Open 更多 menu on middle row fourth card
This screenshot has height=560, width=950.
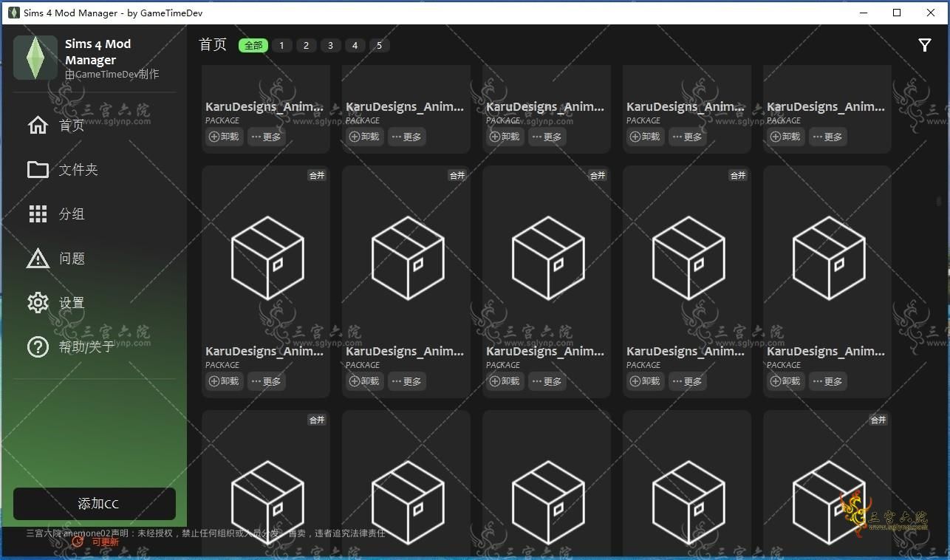click(688, 381)
